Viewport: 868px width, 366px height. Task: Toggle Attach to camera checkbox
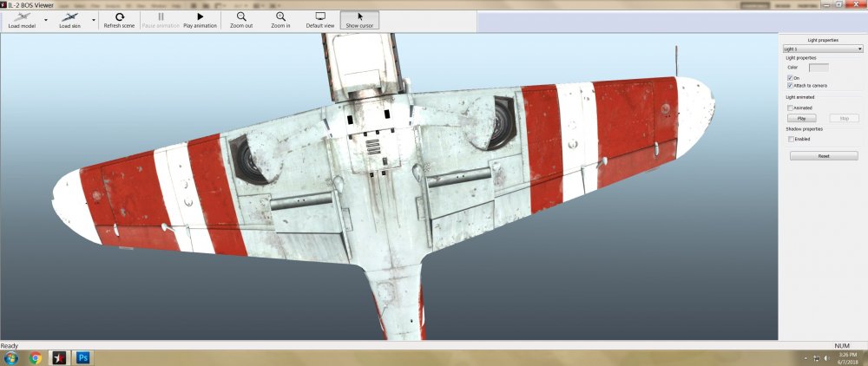point(790,86)
